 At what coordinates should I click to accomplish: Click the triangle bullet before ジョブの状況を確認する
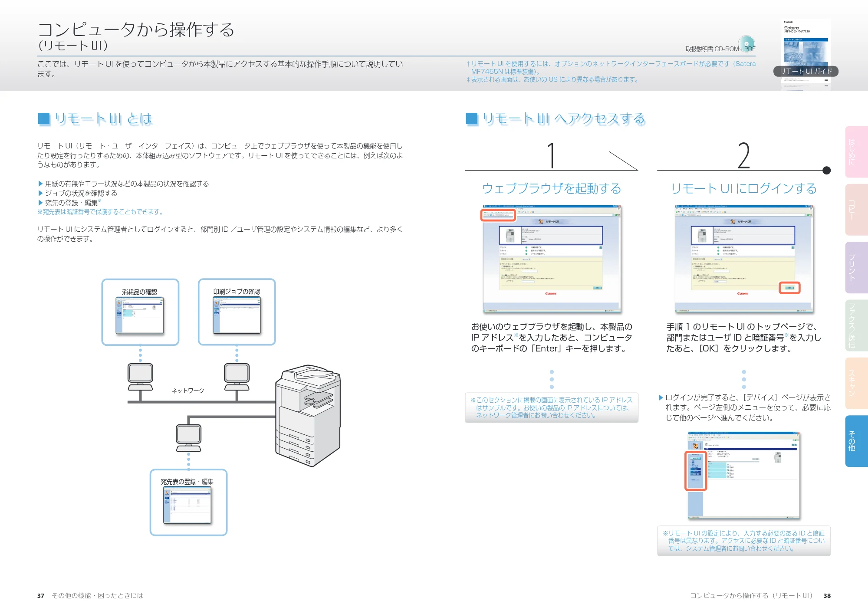[40, 193]
